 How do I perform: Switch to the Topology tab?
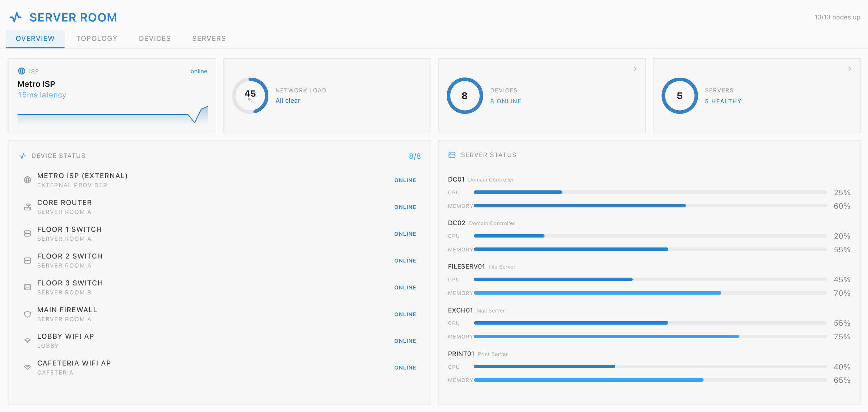coord(97,39)
